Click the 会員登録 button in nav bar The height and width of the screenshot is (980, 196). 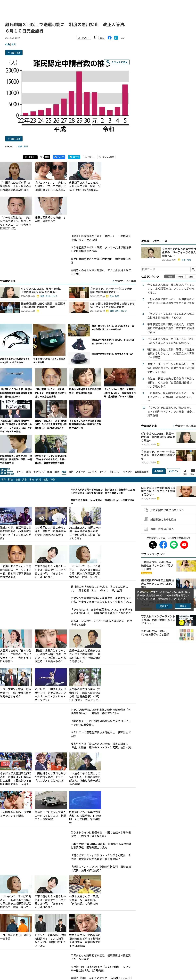[x=159, y=471]
